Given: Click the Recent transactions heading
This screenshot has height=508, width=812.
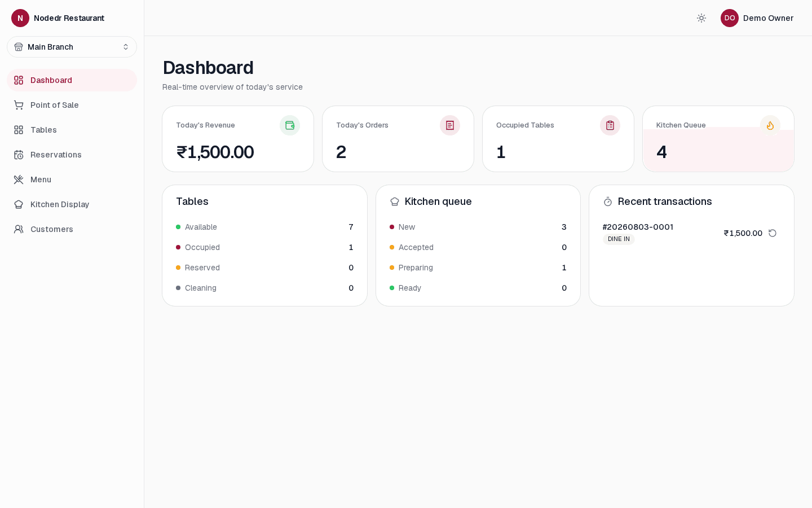Looking at the screenshot, I should [665, 202].
